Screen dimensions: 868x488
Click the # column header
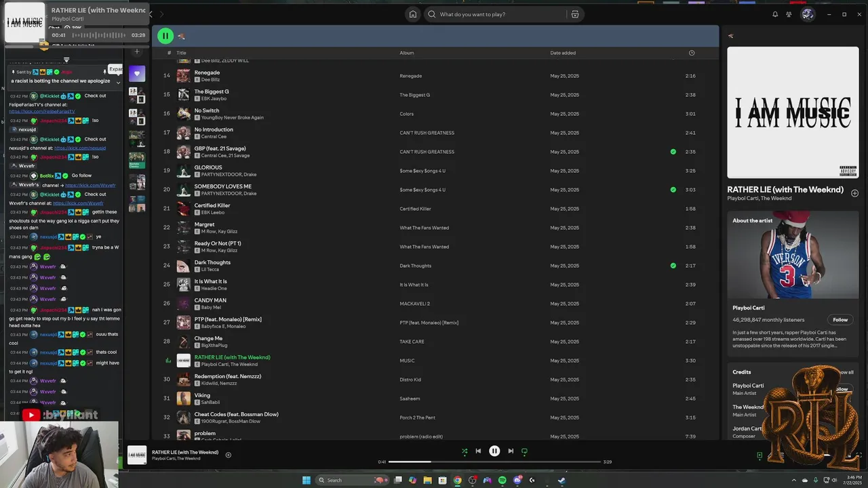pos(169,53)
